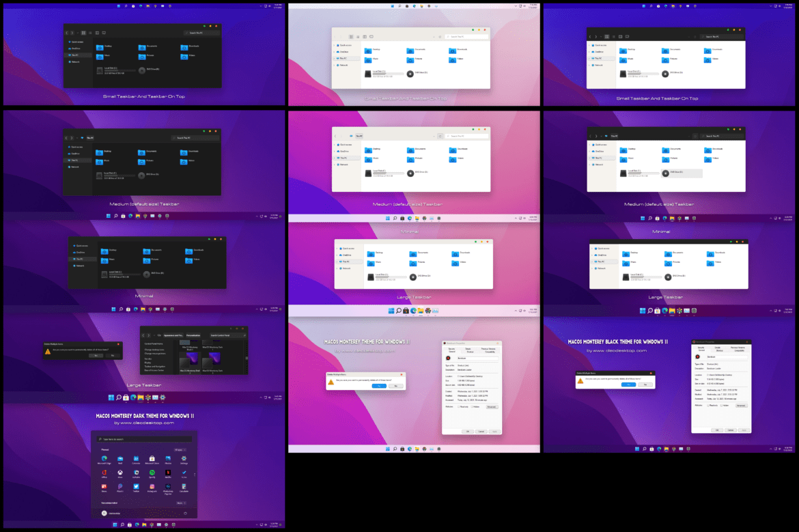Open Photoshop Express in the Start menu
The image size is (799, 532).
click(168, 487)
